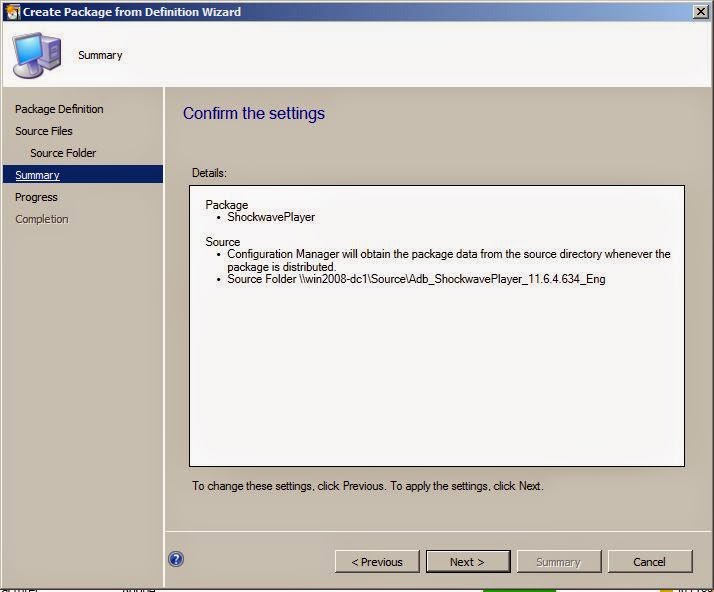Cancel the package creation wizard
Image resolution: width=714 pixels, height=592 pixels.
coord(650,561)
